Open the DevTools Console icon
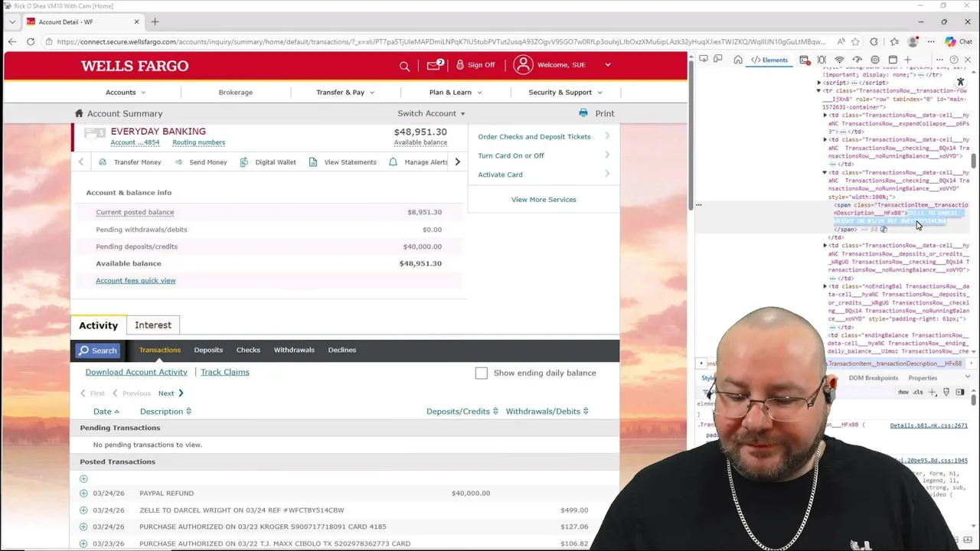Viewport: 980px width, 551px height. (805, 60)
